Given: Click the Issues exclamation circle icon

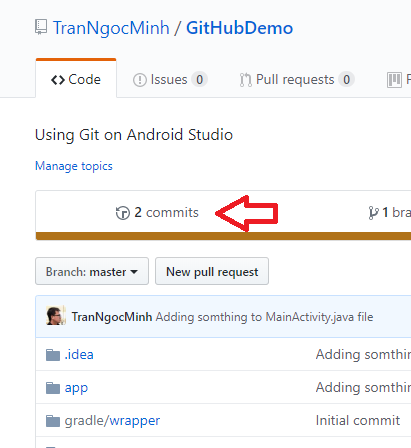Looking at the screenshot, I should (x=140, y=80).
